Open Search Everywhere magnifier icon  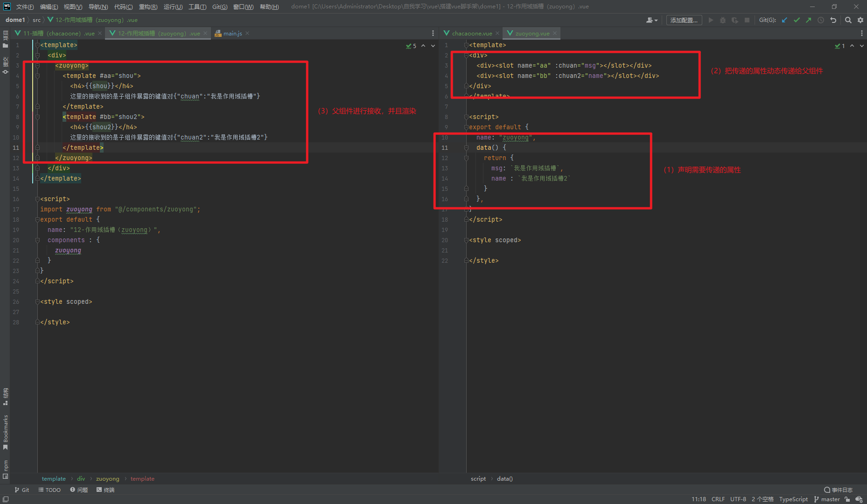coord(848,20)
